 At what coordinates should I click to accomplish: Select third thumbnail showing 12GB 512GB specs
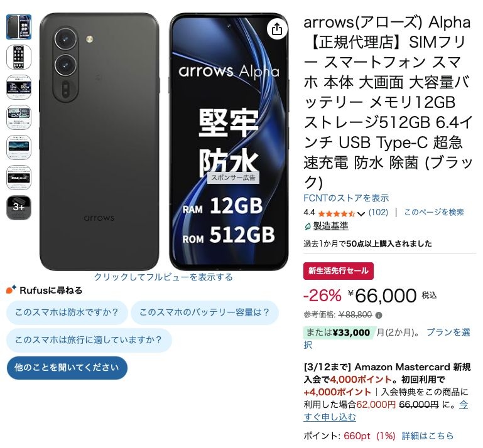point(19,87)
